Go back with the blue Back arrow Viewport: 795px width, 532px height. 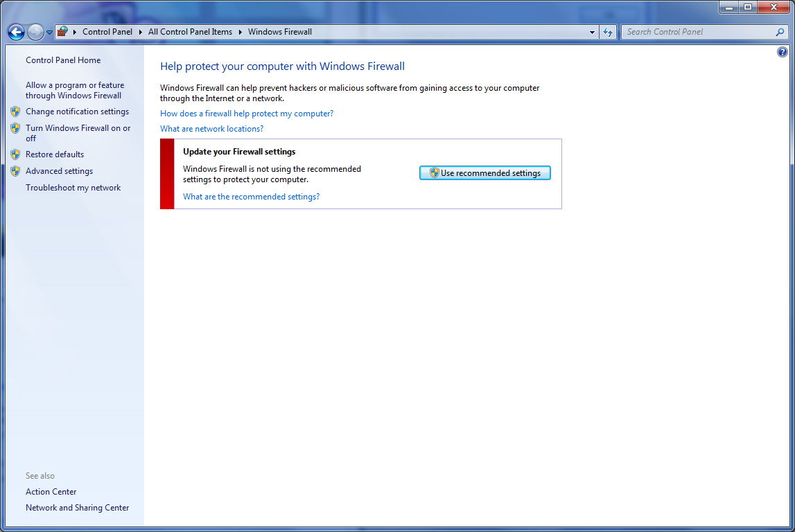click(16, 32)
